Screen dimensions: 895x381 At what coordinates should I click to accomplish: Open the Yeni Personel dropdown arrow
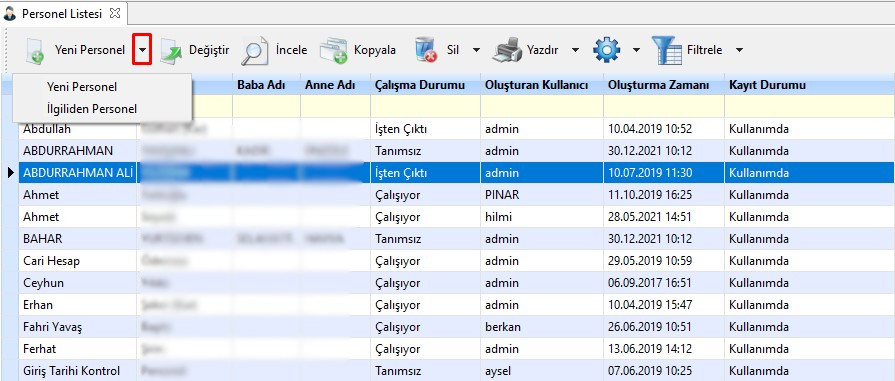(x=142, y=50)
